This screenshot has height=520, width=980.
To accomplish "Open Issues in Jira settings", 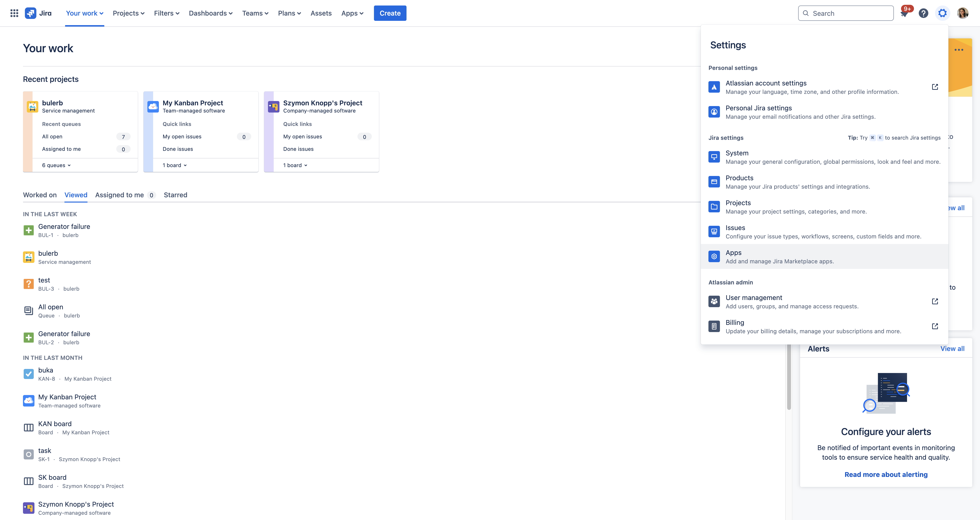I will coord(824,232).
